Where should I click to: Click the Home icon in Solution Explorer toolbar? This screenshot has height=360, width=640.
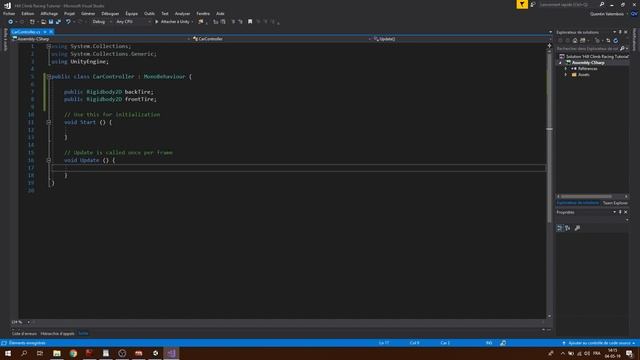tap(575, 40)
